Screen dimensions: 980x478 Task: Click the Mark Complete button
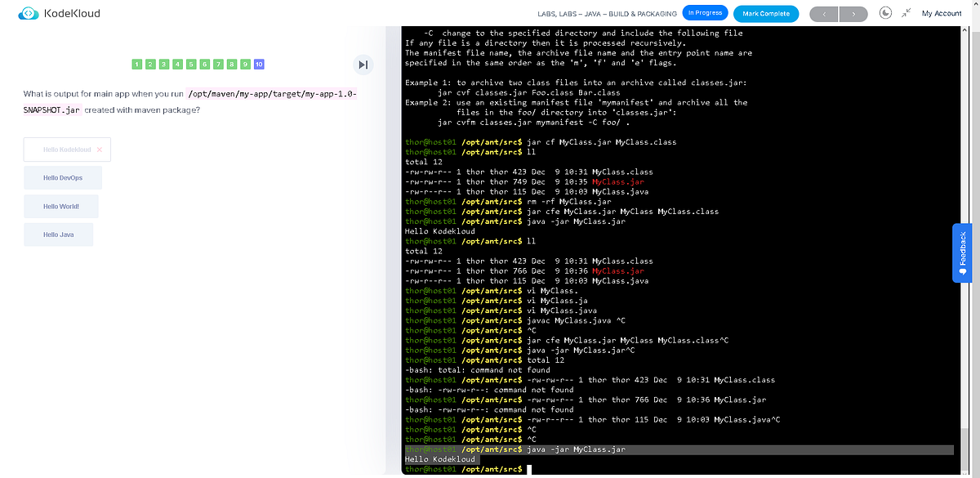766,14
